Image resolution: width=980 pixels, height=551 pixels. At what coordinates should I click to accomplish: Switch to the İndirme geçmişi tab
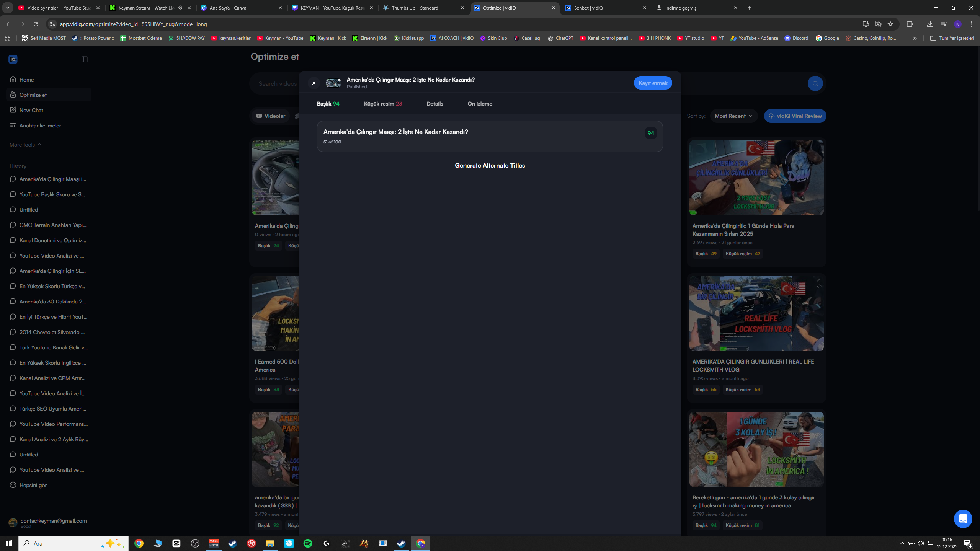(x=697, y=8)
